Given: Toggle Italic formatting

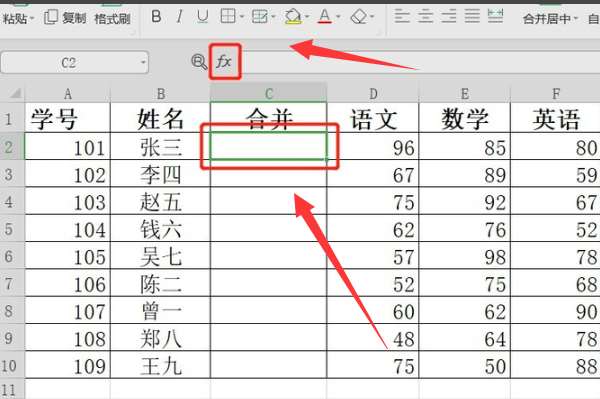Looking at the screenshot, I should (x=179, y=16).
